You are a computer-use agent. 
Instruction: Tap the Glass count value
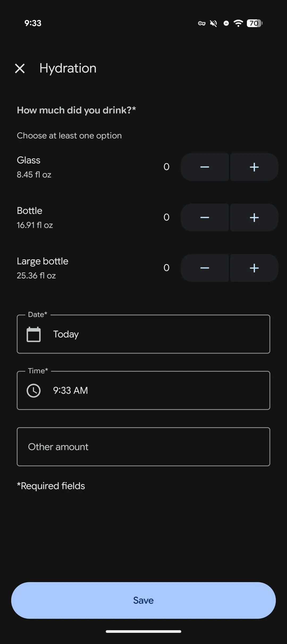(166, 167)
